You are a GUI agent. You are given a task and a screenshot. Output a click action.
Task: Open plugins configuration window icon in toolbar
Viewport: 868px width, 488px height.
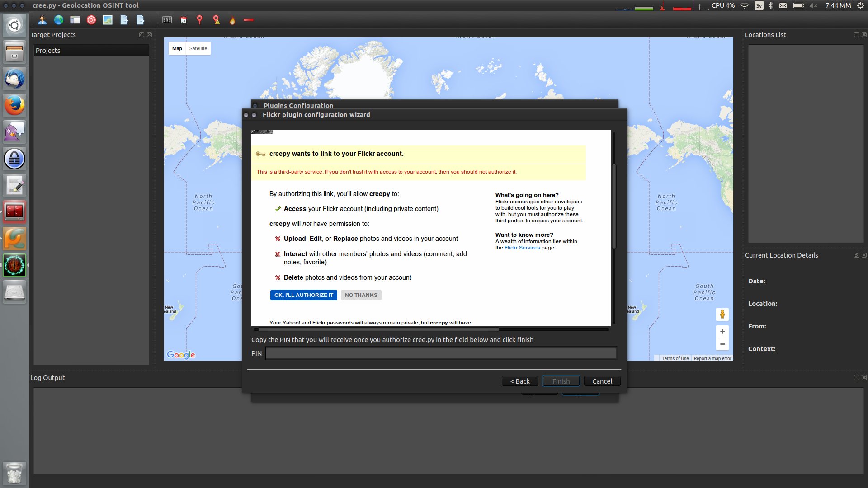[75, 20]
